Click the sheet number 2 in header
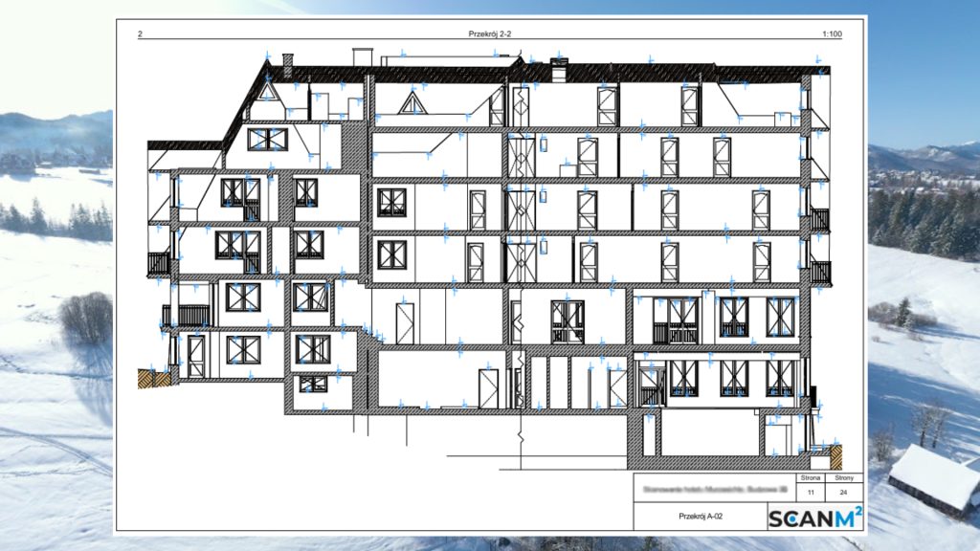This screenshot has width=980, height=551. tap(141, 34)
